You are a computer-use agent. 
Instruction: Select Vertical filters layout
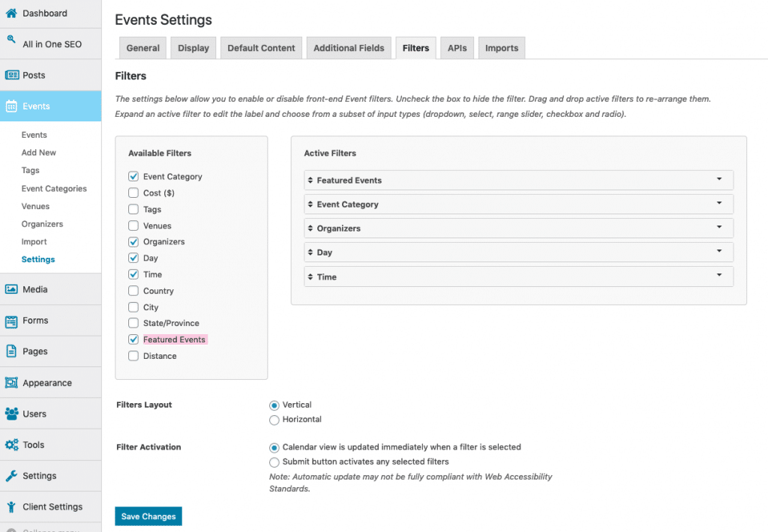tap(274, 405)
